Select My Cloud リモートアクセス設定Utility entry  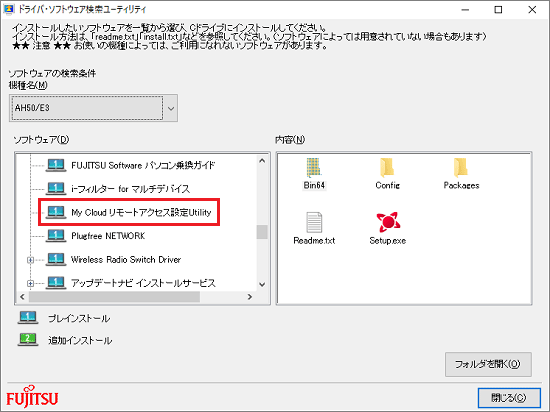[x=141, y=212]
